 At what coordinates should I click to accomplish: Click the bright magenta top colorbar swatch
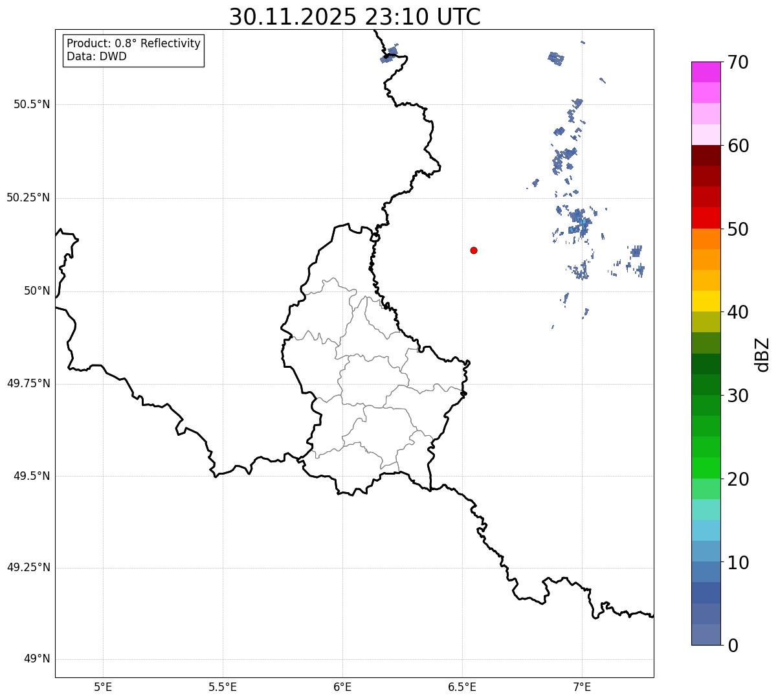tap(706, 72)
